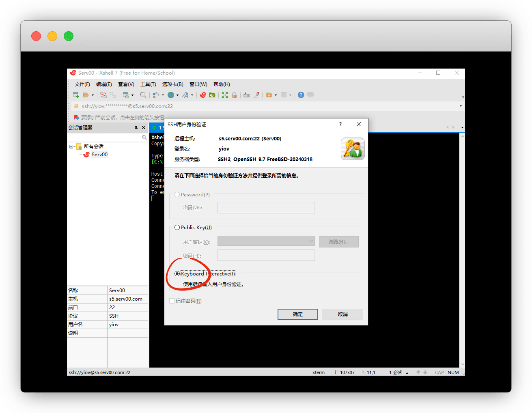Image resolution: width=532 pixels, height=413 pixels.
Task: Open the 工具(T) menu
Action: pyautogui.click(x=148, y=84)
